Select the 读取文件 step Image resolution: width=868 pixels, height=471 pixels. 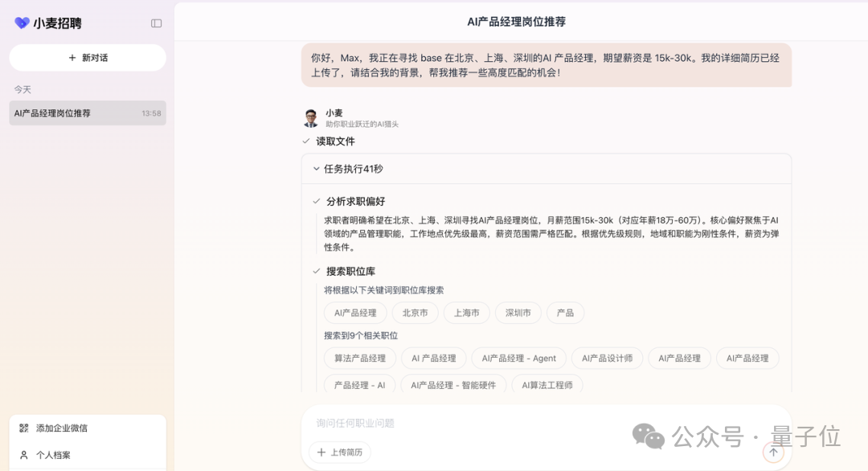click(335, 141)
